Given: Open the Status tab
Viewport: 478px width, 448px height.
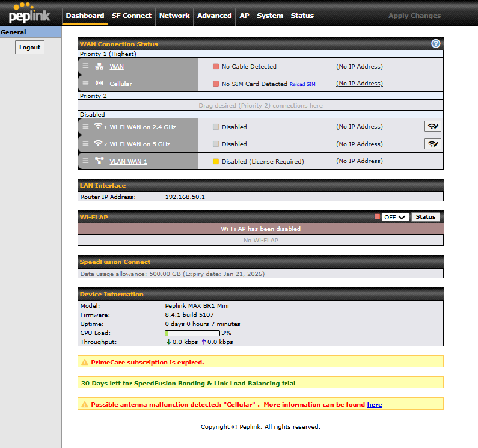Looking at the screenshot, I should click(x=302, y=16).
